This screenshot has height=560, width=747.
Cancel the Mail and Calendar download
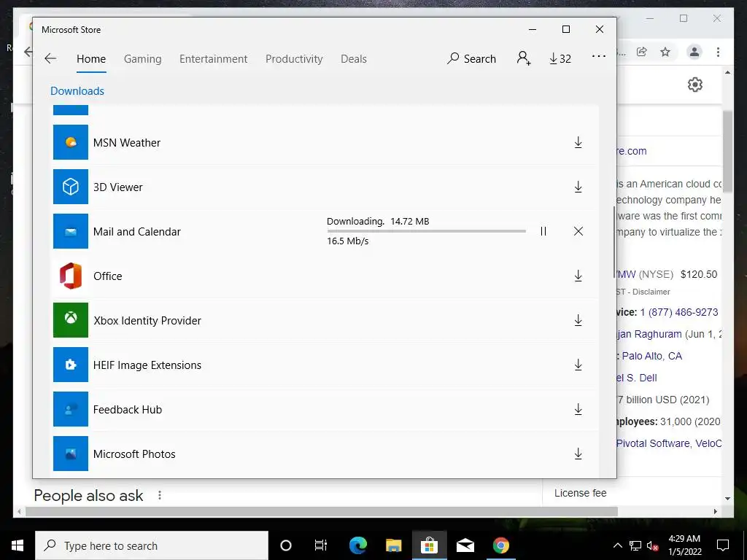tap(578, 231)
